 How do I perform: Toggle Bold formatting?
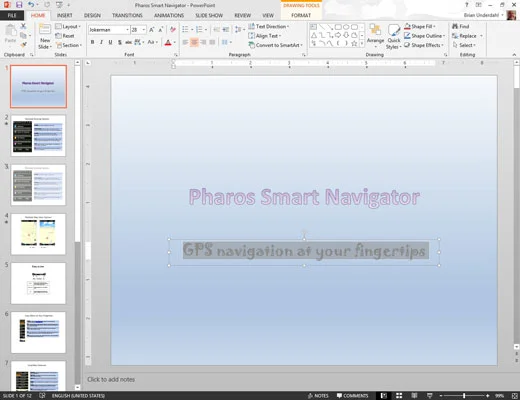92,42
